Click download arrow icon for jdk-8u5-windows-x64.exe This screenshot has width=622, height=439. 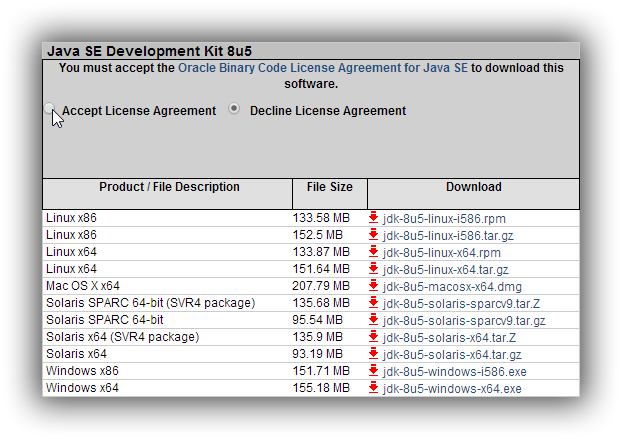click(x=373, y=388)
